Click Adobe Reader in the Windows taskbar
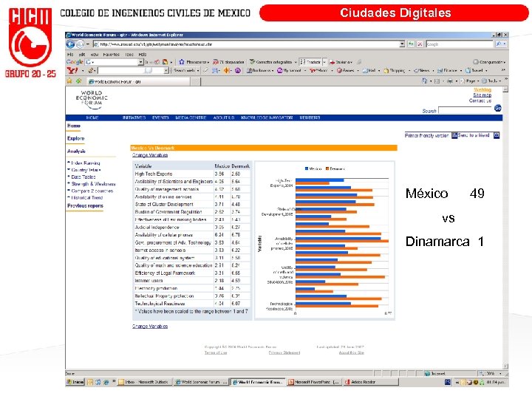The height and width of the screenshot is (399, 532). (370, 382)
